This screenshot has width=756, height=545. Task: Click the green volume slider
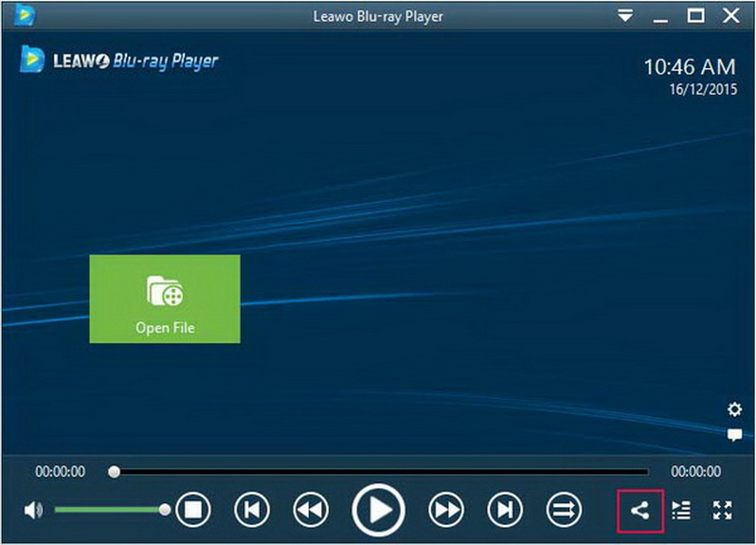pos(109,510)
